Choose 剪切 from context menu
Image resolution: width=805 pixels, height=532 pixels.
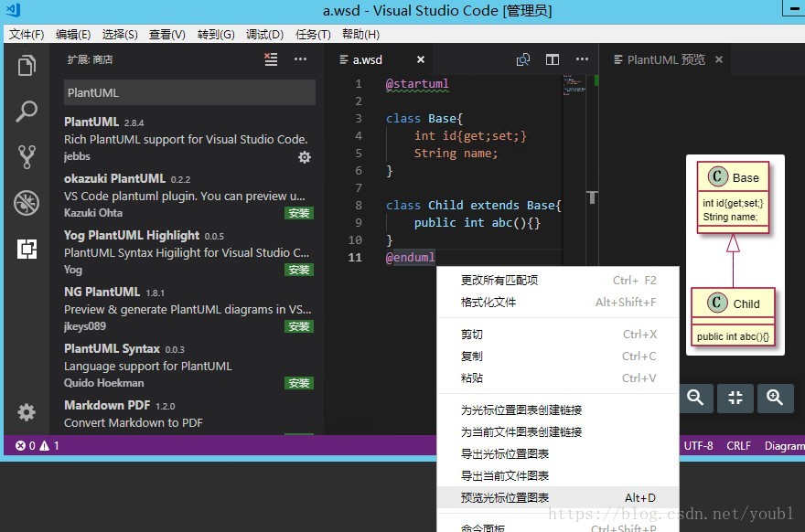point(558,335)
